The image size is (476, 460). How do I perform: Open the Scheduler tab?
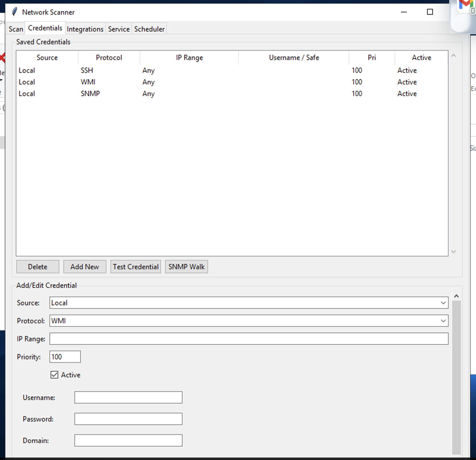pos(149,29)
